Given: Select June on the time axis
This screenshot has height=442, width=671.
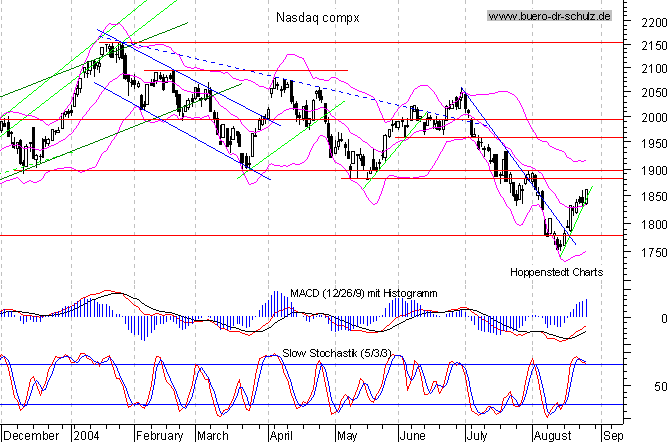Looking at the screenshot, I should [412, 436].
